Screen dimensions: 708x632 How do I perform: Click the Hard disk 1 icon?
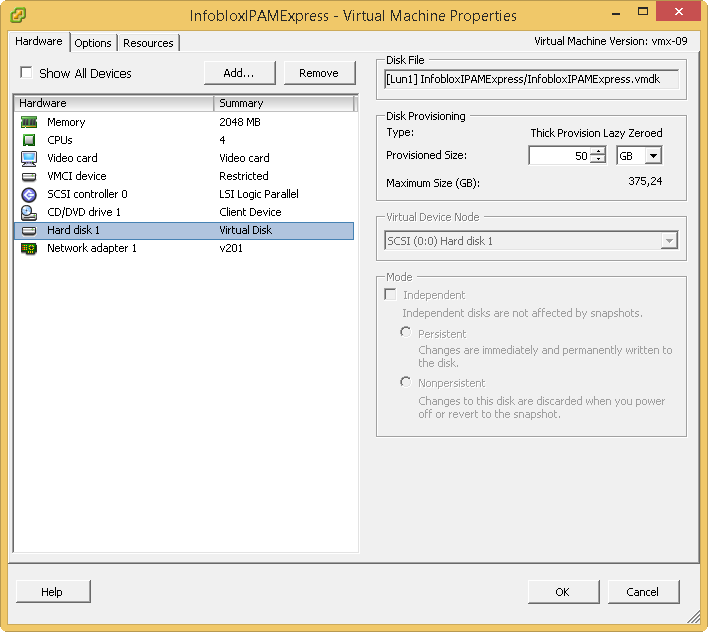point(29,230)
